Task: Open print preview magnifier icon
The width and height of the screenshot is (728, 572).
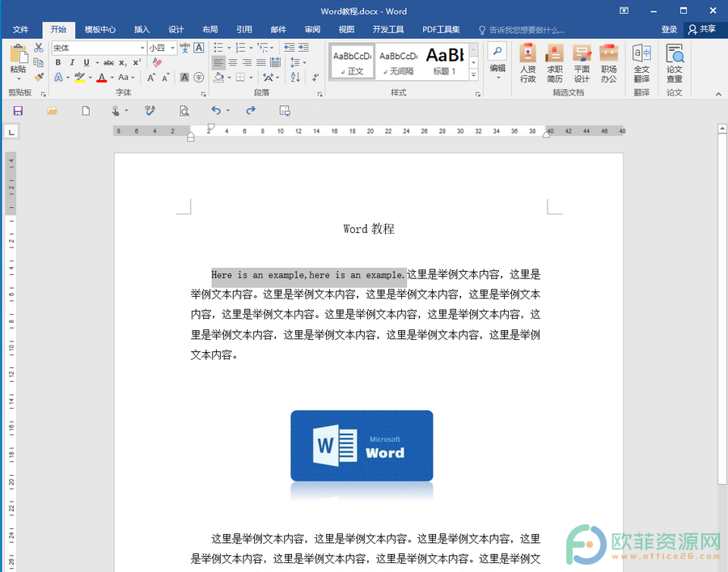Action: pyautogui.click(x=184, y=111)
